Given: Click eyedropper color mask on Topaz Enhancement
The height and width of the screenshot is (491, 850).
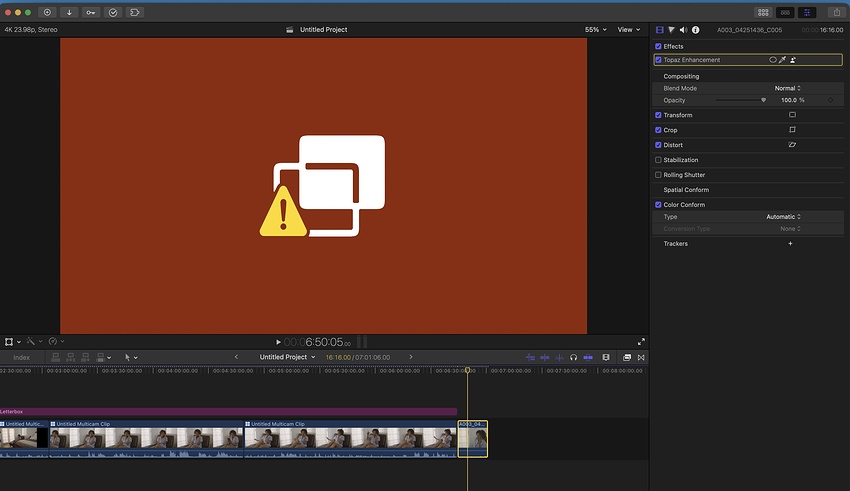Looking at the screenshot, I should coord(782,60).
